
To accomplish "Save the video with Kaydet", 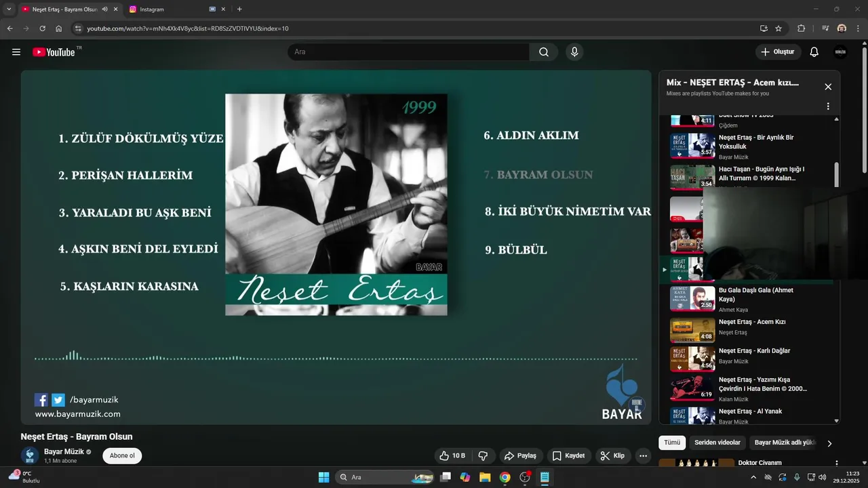I will pos(568,455).
